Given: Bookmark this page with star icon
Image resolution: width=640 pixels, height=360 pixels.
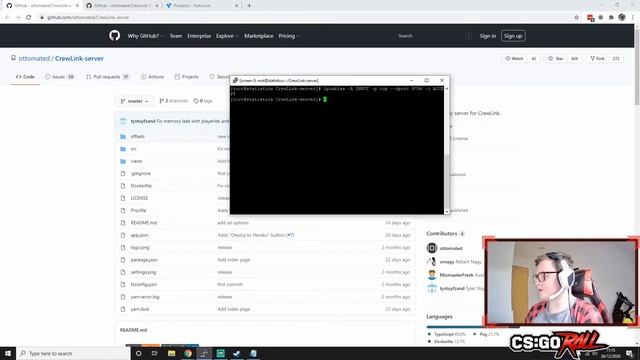Looking at the screenshot, I should [x=576, y=17].
